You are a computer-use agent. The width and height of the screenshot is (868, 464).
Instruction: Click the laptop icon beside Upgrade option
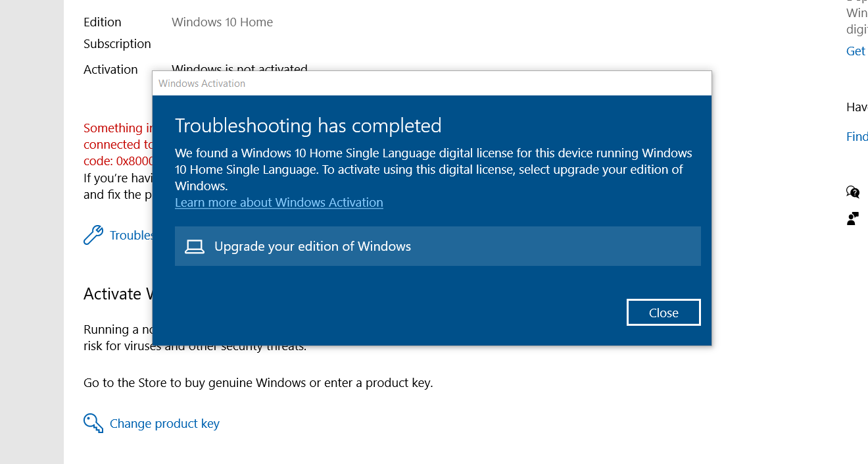pyautogui.click(x=195, y=247)
